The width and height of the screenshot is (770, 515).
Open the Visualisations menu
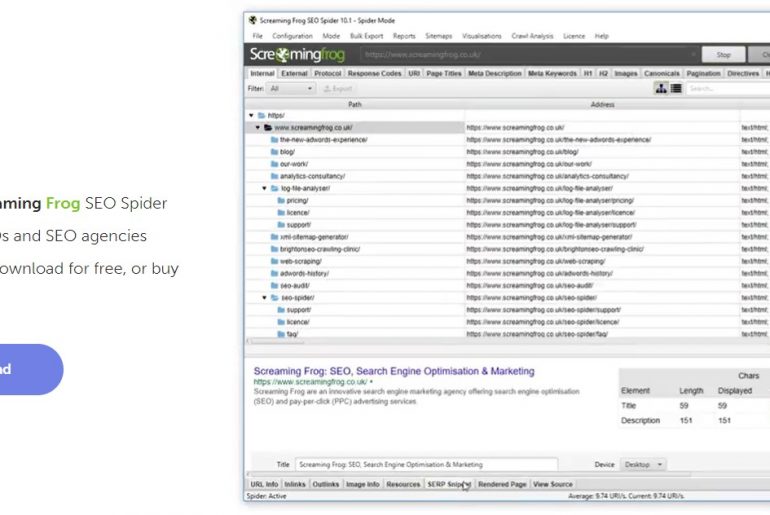click(482, 36)
